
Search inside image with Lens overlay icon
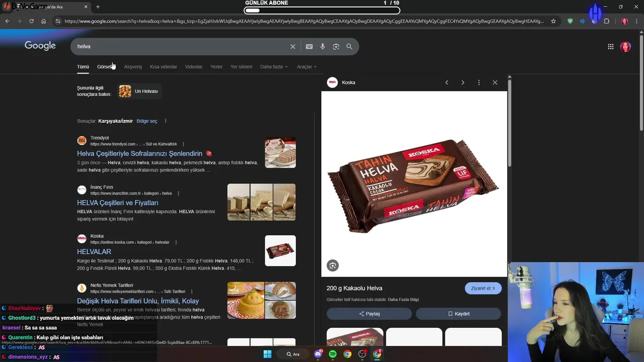pos(333,265)
